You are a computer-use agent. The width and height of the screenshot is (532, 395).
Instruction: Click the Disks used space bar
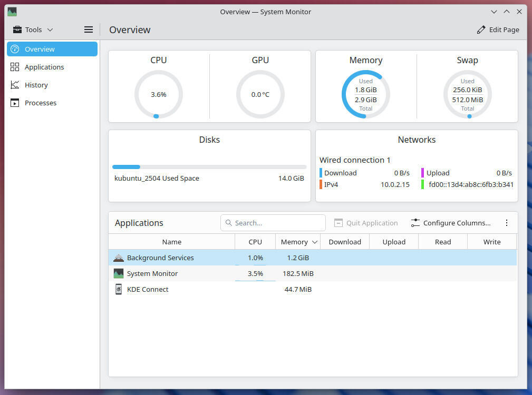209,167
